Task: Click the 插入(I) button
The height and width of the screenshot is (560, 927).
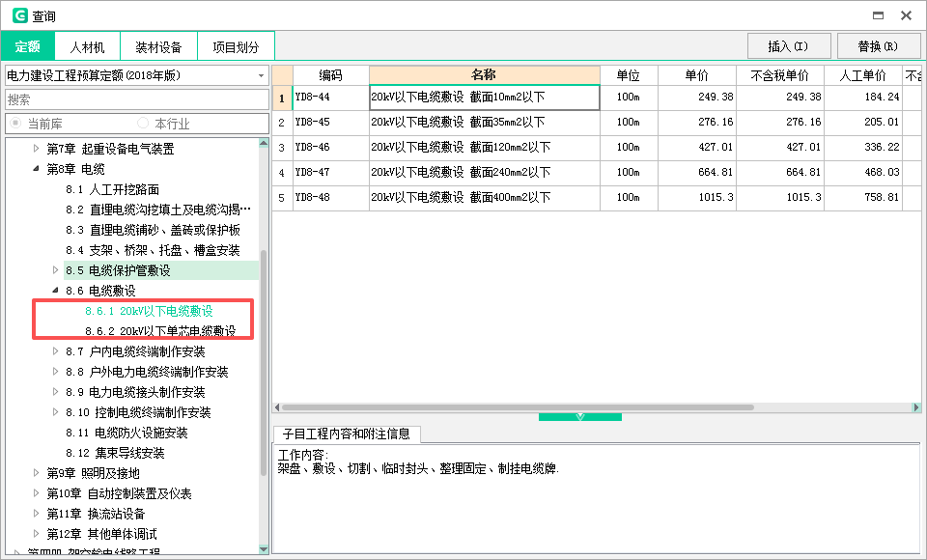Action: (790, 45)
